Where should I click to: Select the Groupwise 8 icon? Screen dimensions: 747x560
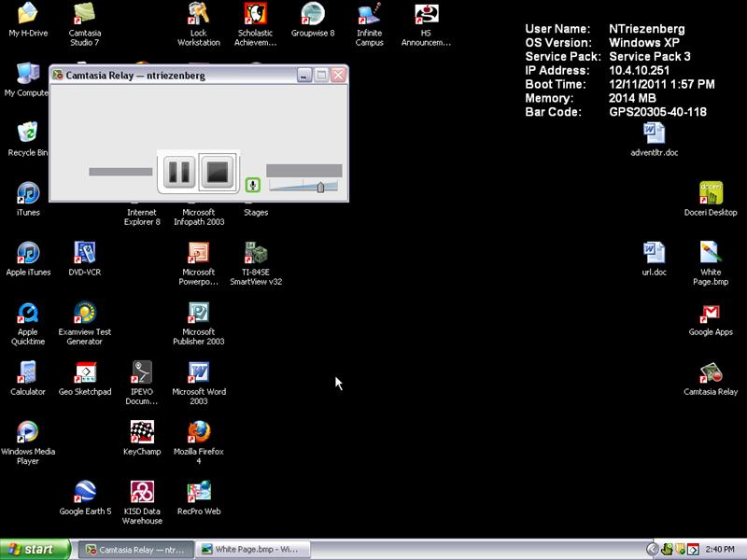pos(313,13)
